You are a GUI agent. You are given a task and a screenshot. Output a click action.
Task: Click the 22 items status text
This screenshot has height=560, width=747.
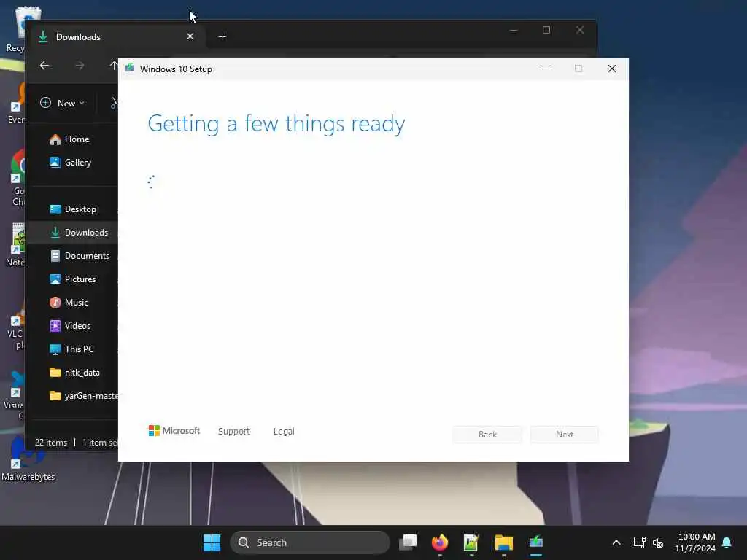click(51, 443)
